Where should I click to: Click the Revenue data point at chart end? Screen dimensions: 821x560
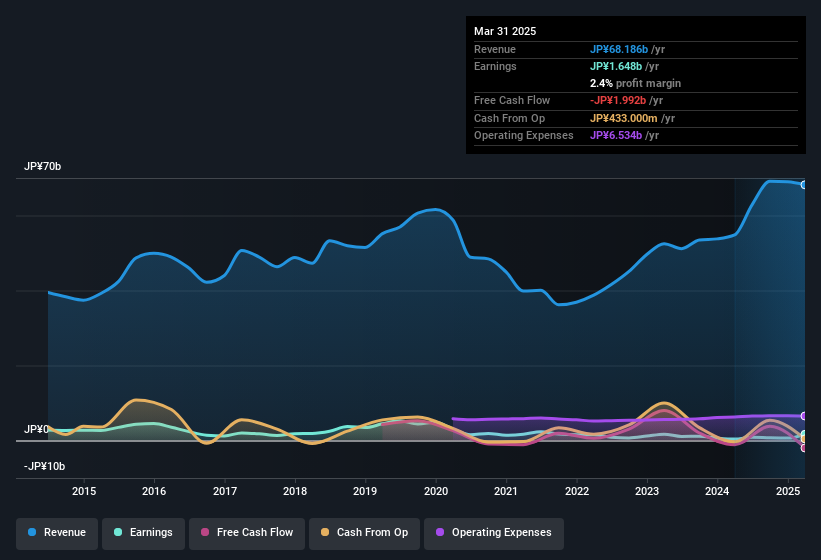(804, 185)
